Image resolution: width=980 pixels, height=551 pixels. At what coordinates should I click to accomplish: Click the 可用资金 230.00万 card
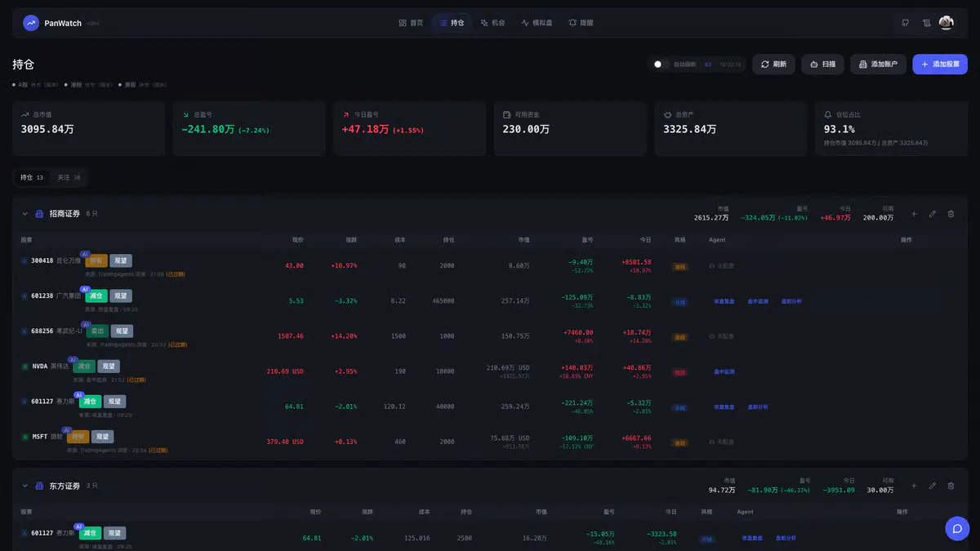click(x=571, y=129)
